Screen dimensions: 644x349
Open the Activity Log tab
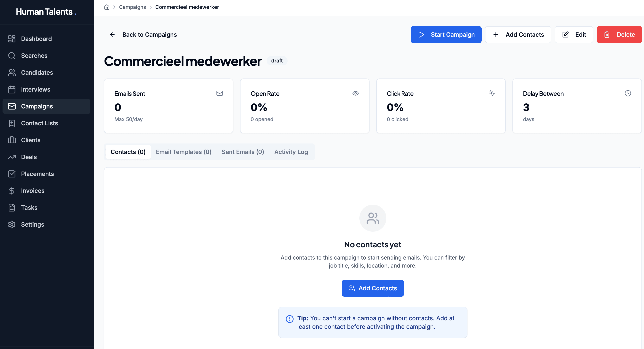click(x=291, y=152)
